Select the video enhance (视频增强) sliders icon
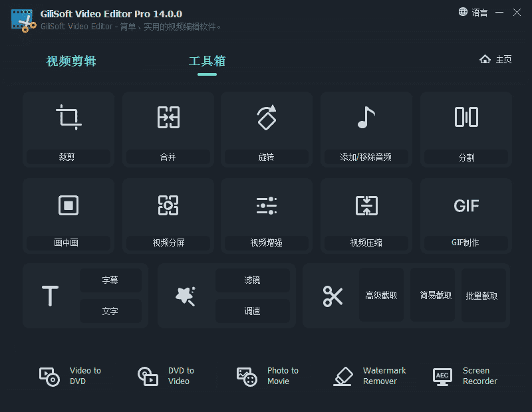 [x=267, y=205]
